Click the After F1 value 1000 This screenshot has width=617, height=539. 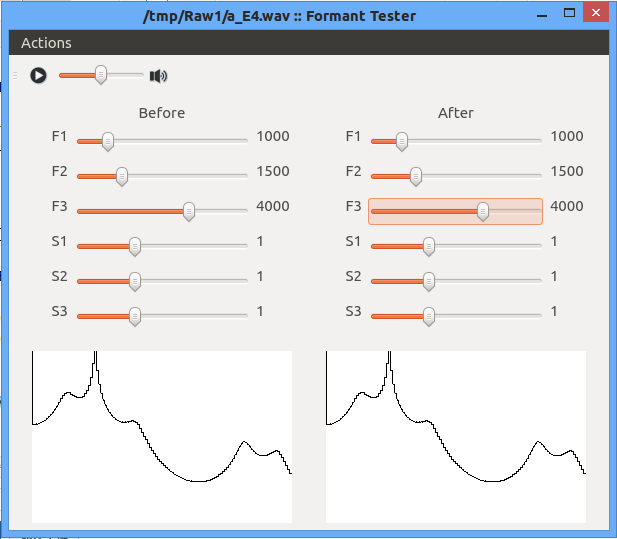click(x=567, y=136)
